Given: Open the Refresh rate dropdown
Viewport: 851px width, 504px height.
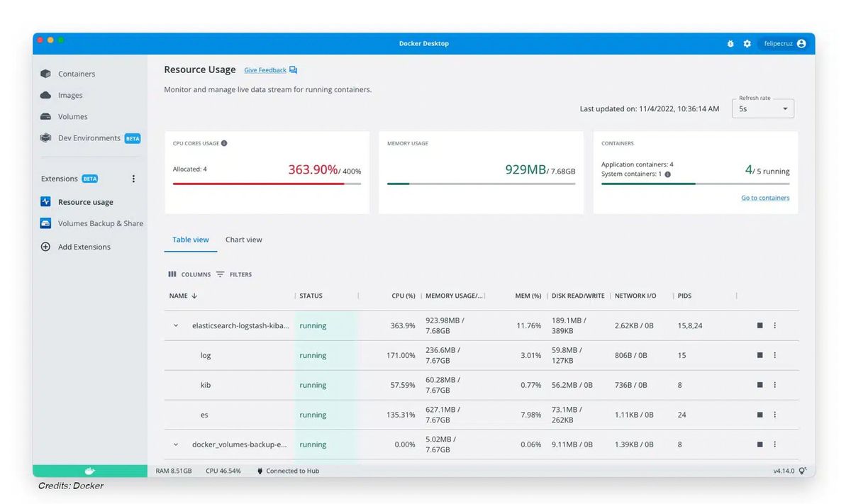Looking at the screenshot, I should point(763,108).
